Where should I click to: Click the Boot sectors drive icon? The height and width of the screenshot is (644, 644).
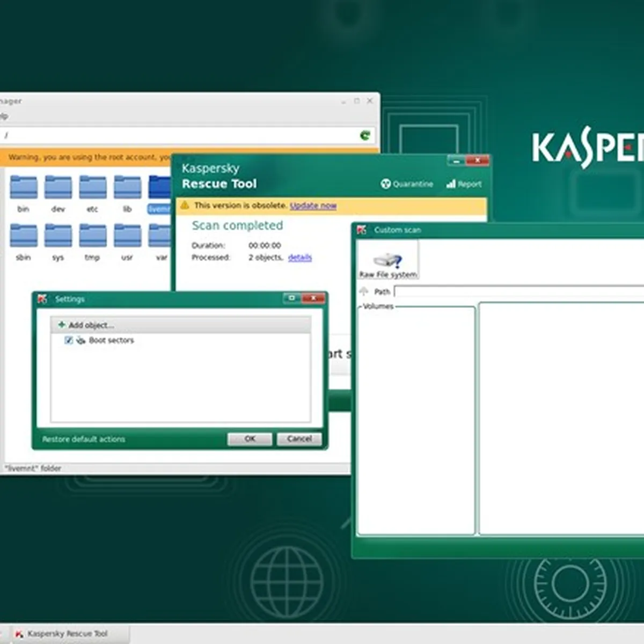(x=81, y=340)
